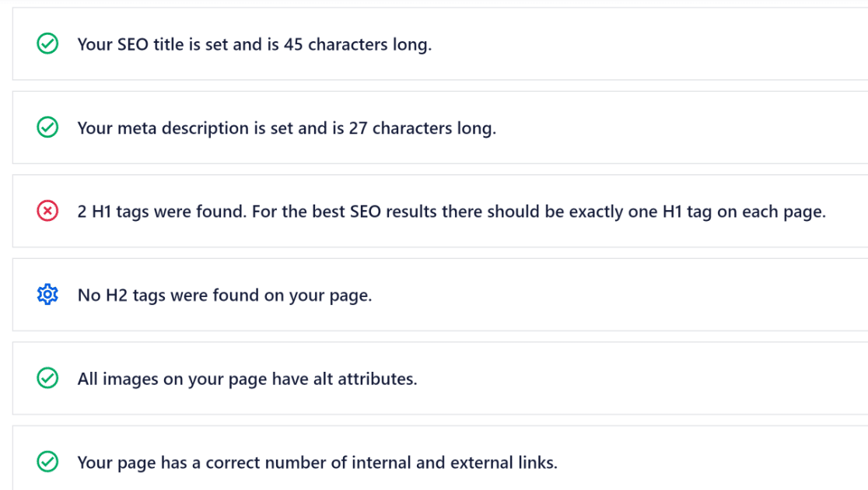
Task: Click the green checkmark beside image alt attributes
Action: [47, 378]
